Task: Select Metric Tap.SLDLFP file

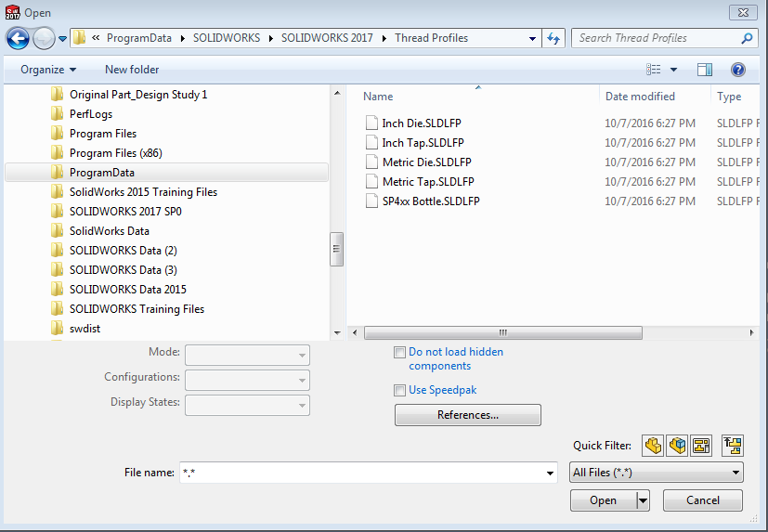Action: [428, 182]
